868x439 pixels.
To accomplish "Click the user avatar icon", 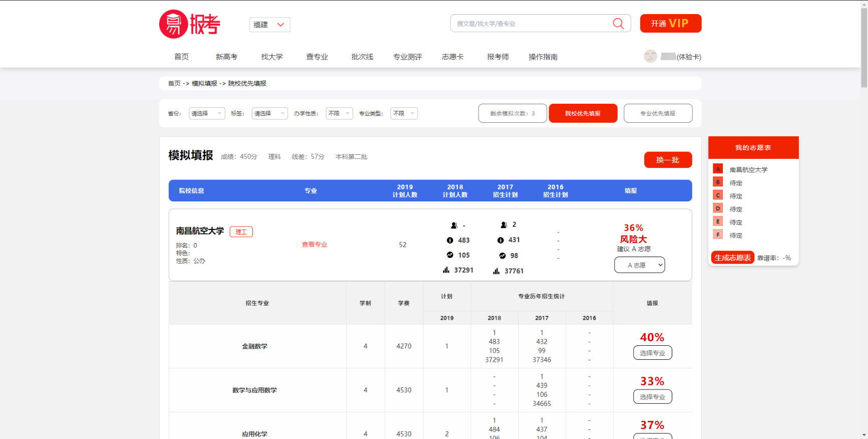I will coord(650,56).
